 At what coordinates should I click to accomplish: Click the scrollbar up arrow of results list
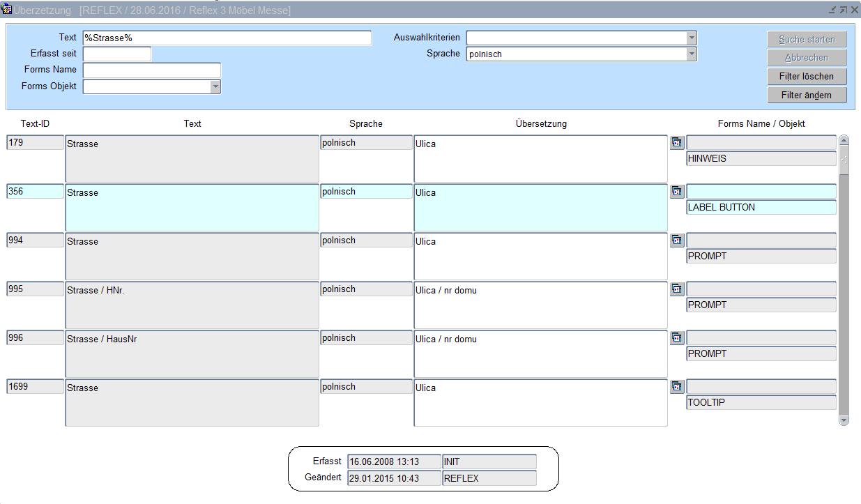tap(844, 140)
